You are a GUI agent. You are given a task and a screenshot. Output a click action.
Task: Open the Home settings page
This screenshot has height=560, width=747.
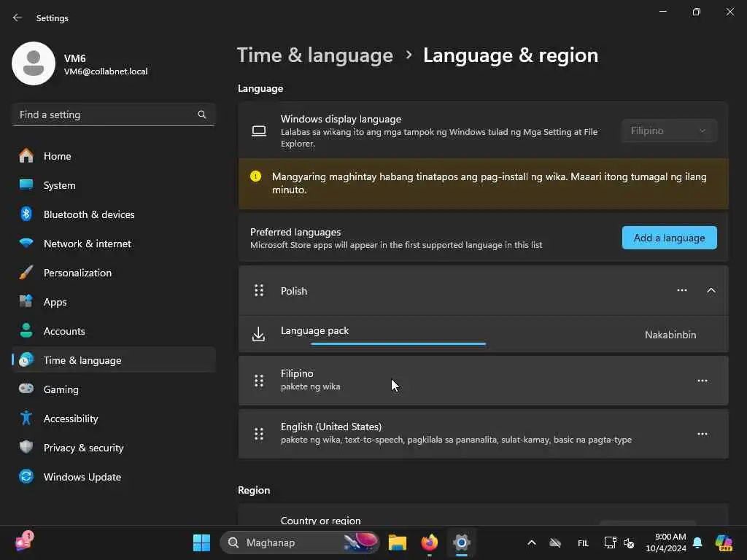coord(113,156)
